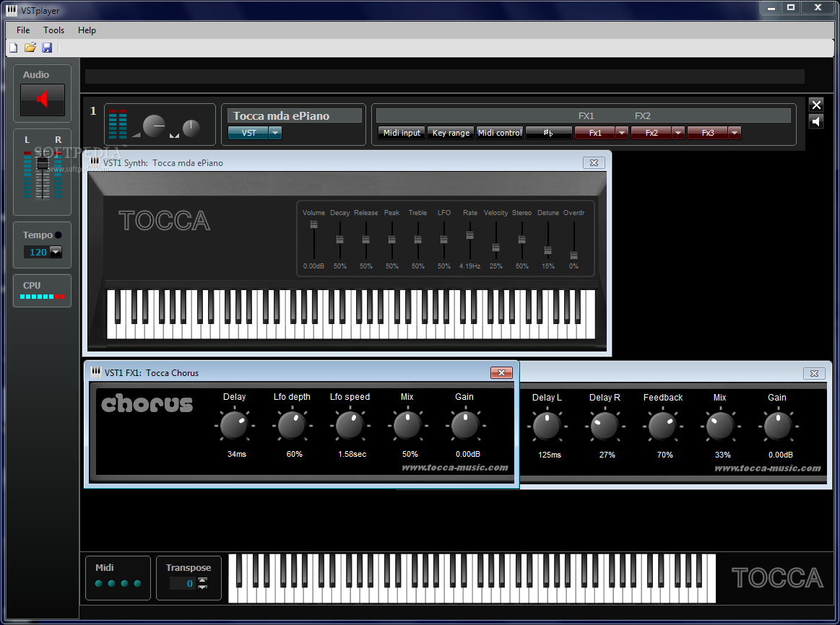This screenshot has width=840, height=625.
Task: Open tocca-music.com link in Chorus window
Action: tap(455, 467)
